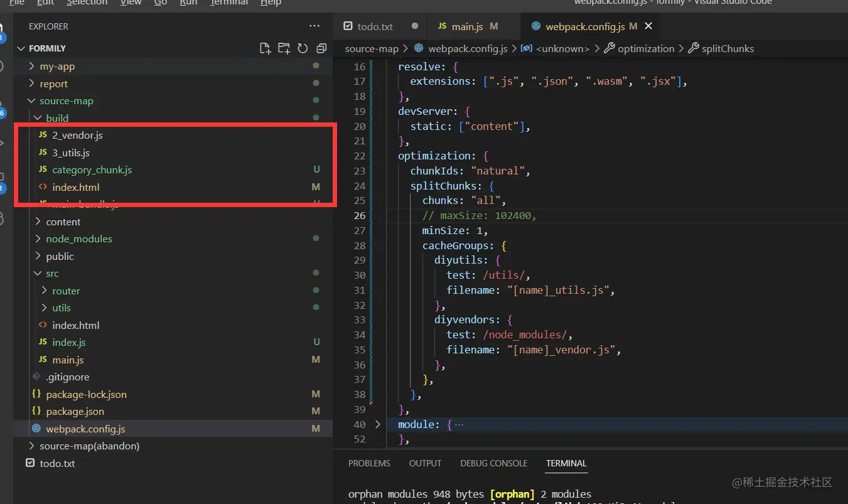Unfold the module block at line 40

click(377, 424)
